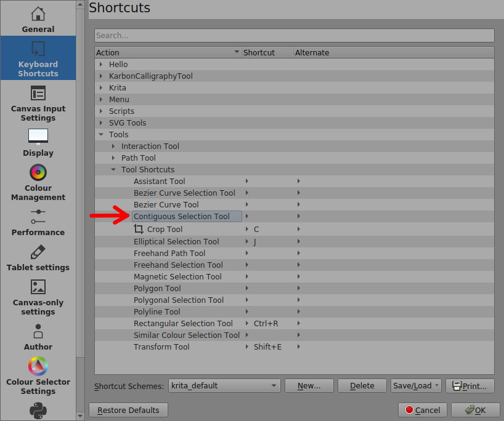Cancel the settings dialog

coord(422,410)
